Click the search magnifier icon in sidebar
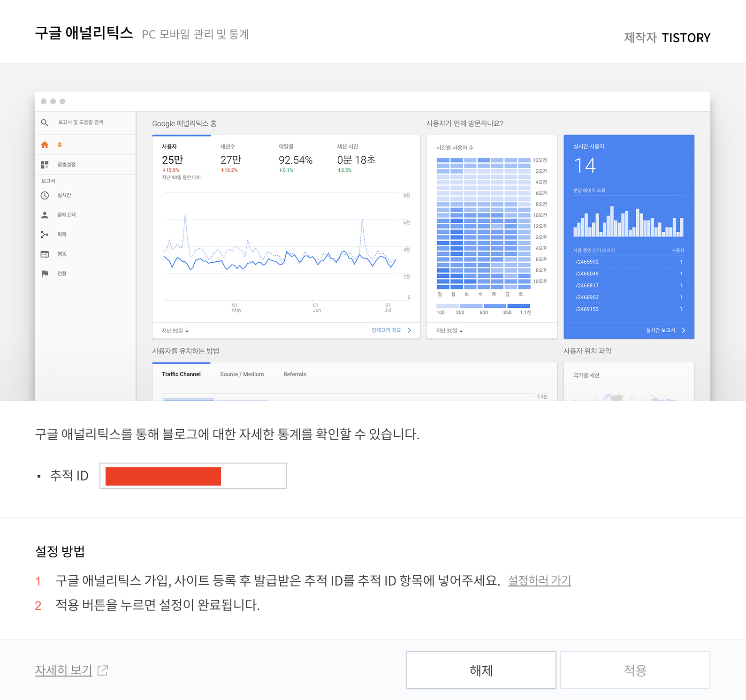 (x=45, y=122)
